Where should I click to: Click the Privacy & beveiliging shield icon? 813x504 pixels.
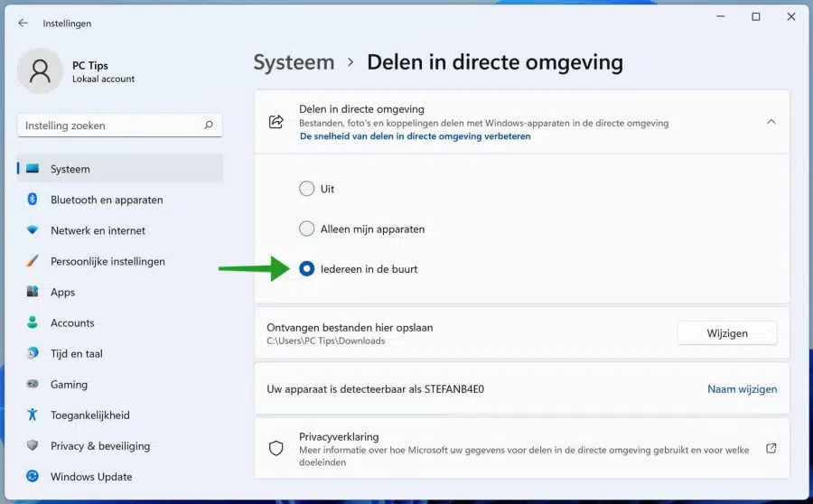33,445
